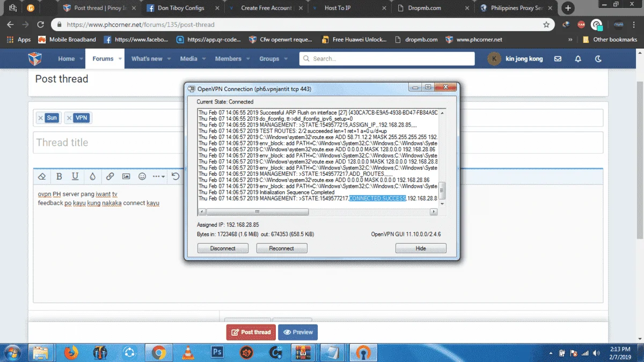Open the inbox envelope icon

pyautogui.click(x=558, y=59)
